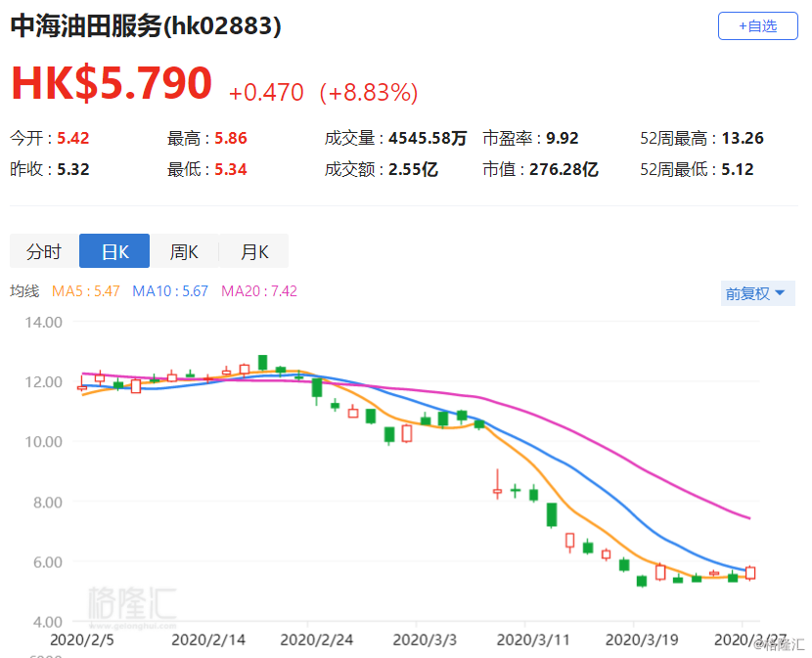Click the 成交额 value 2.55亿
Screen dimensions: 812x658
point(413,169)
